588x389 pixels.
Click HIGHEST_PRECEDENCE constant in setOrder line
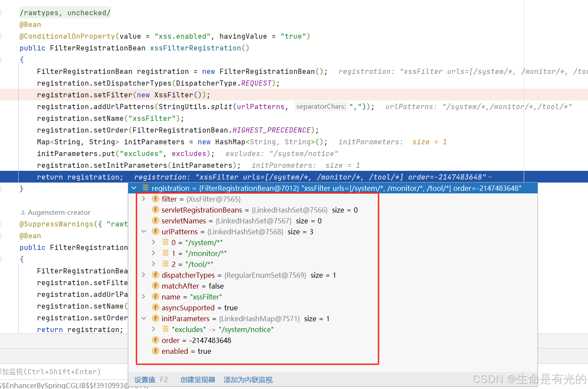(x=272, y=130)
